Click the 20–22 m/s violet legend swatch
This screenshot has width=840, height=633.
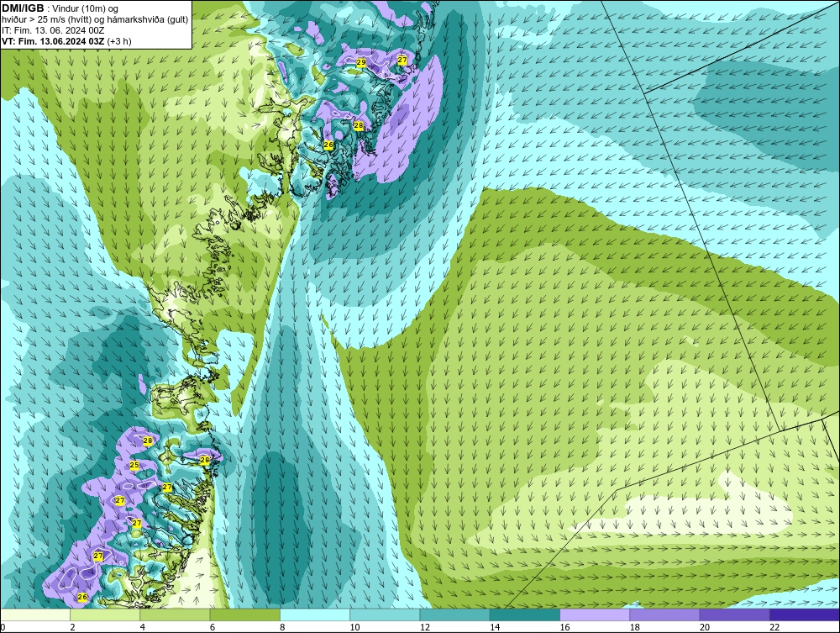click(x=734, y=615)
